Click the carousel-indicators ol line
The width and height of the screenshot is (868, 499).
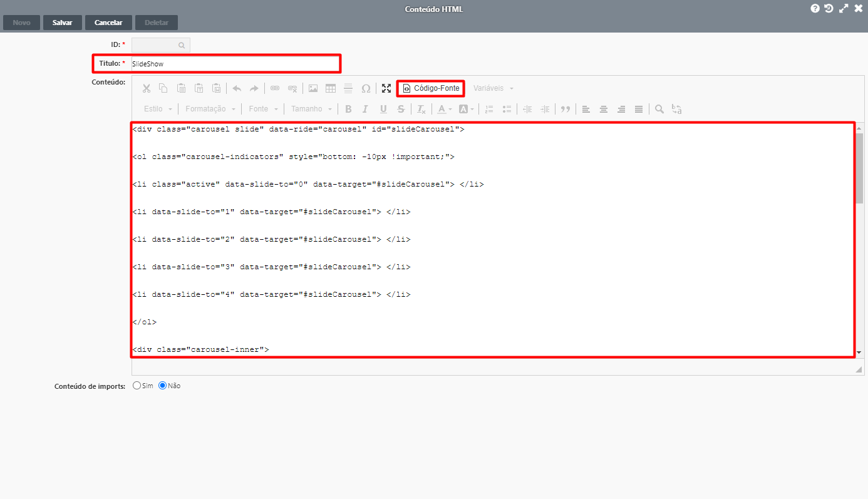[293, 157]
